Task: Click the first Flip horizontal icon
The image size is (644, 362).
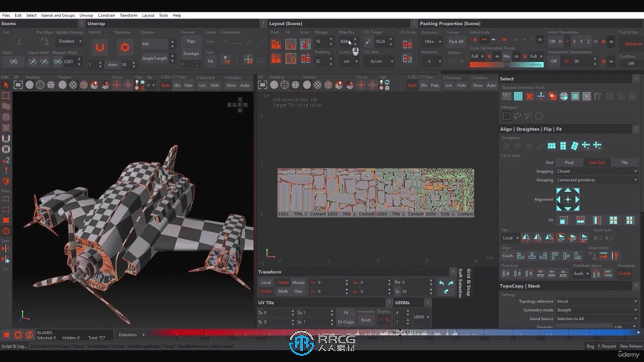Action: pos(526,238)
